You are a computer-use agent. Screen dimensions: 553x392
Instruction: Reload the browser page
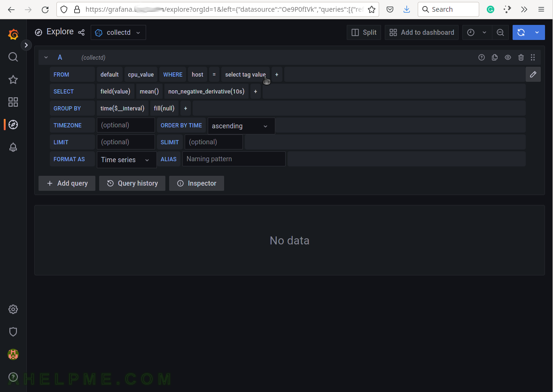[45, 9]
